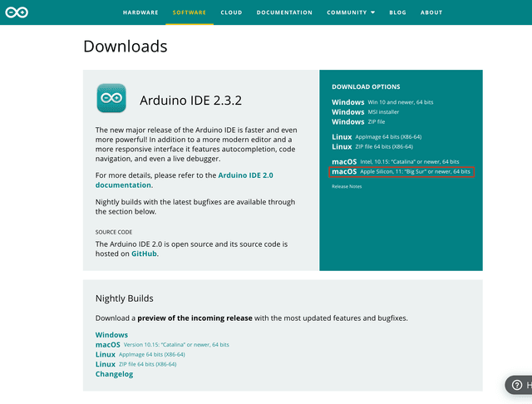Open the Documentation menu item
The image size is (532, 404).
[x=284, y=12]
